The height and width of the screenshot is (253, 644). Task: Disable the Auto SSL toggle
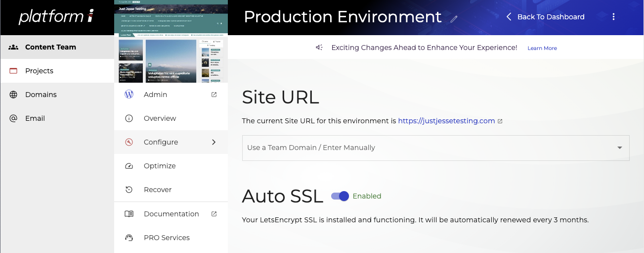pyautogui.click(x=341, y=196)
